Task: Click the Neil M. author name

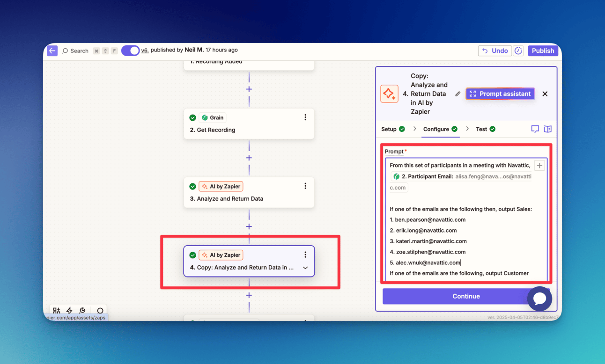Action: 194,50
